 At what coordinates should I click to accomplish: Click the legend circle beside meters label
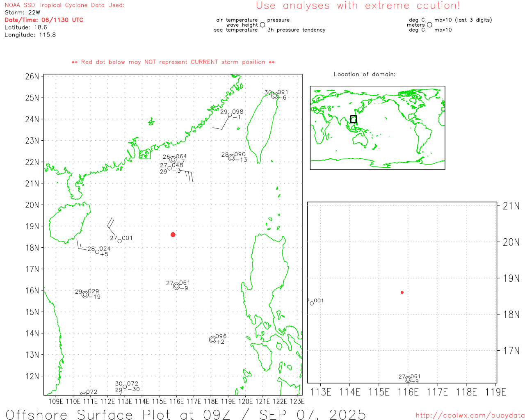(429, 25)
